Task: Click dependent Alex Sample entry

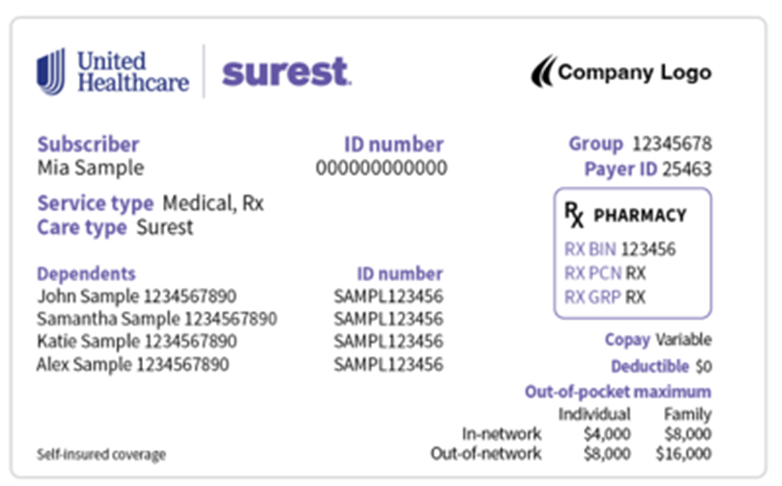Action: point(133,365)
